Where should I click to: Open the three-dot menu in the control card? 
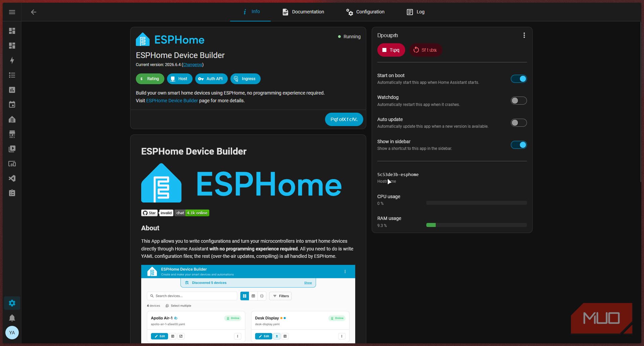click(x=524, y=35)
